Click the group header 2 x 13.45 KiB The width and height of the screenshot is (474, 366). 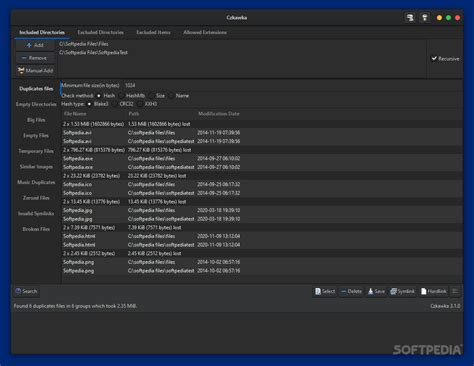262,202
